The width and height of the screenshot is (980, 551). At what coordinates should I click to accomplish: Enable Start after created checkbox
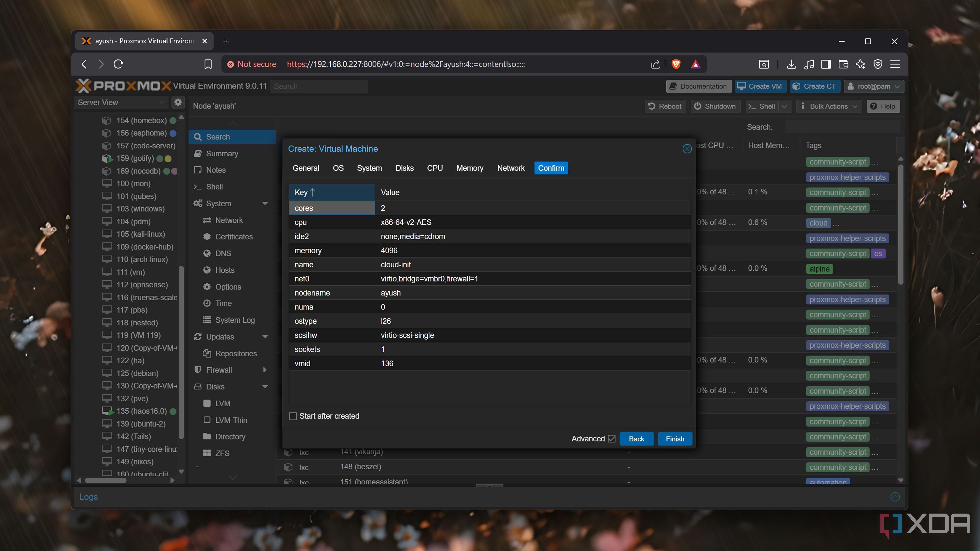293,416
